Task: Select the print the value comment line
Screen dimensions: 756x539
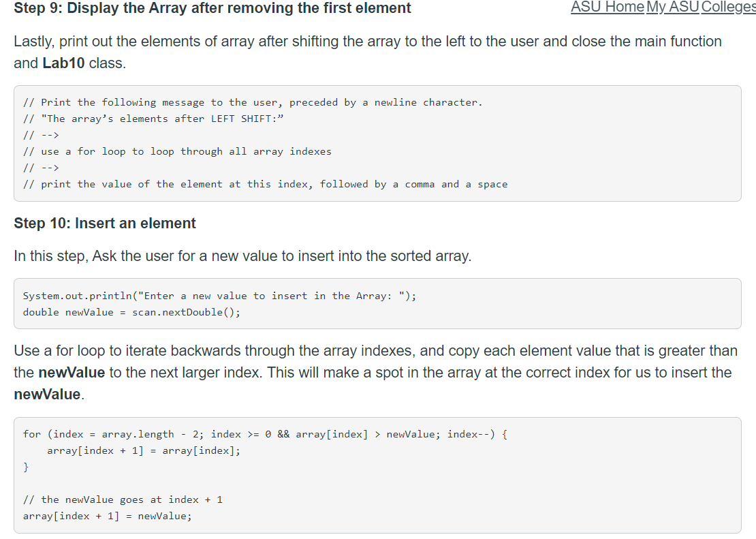Action: point(265,183)
